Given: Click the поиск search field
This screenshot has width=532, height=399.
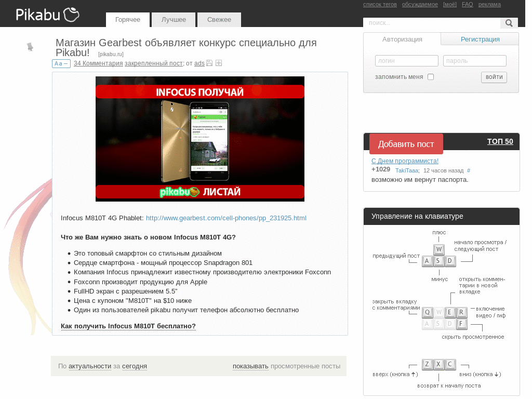Looking at the screenshot, I should 432,23.
